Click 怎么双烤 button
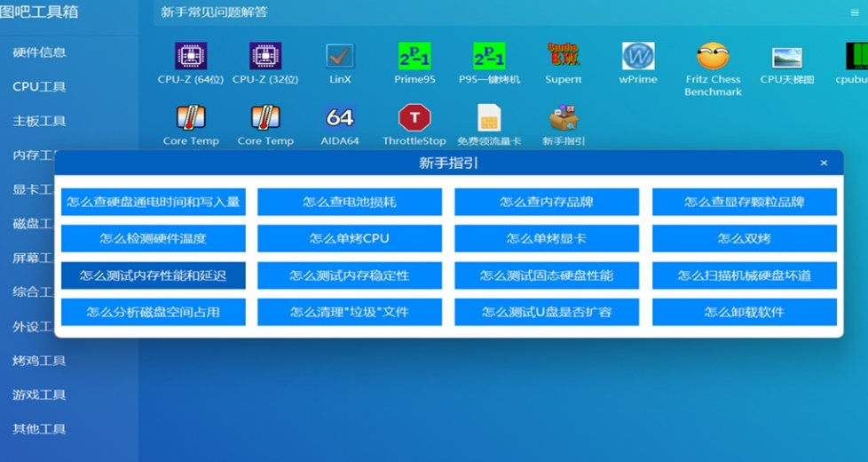This screenshot has height=462, width=868. point(745,239)
